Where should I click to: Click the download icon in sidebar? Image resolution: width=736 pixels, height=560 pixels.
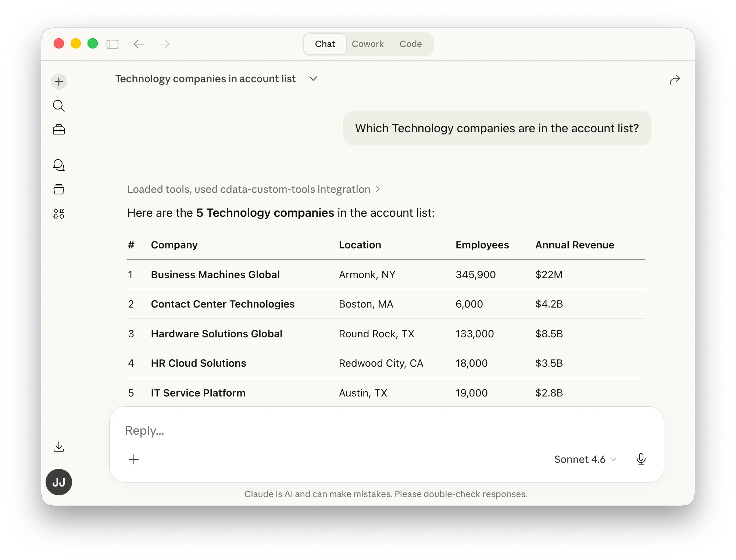[x=59, y=447]
